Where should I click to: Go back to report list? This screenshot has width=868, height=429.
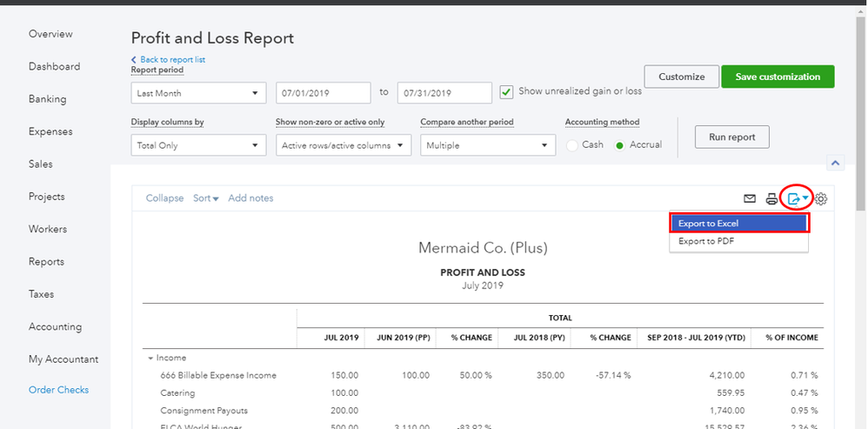coord(171,59)
